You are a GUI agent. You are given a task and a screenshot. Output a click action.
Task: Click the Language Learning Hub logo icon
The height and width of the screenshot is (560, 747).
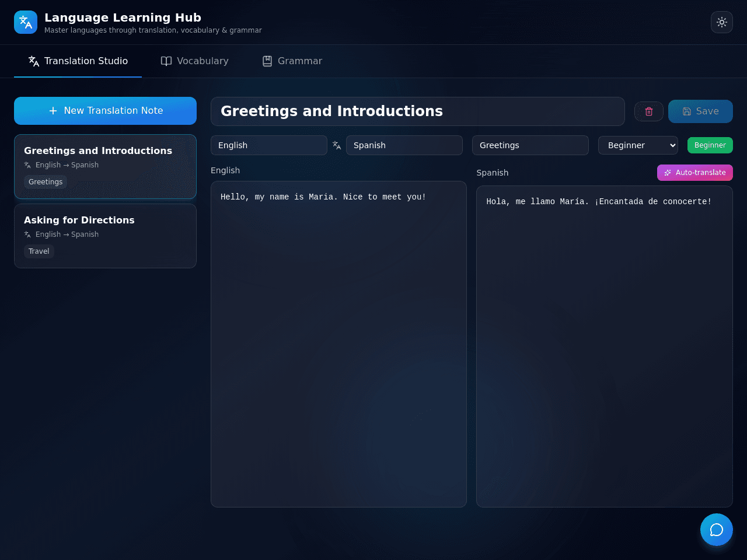click(26, 22)
